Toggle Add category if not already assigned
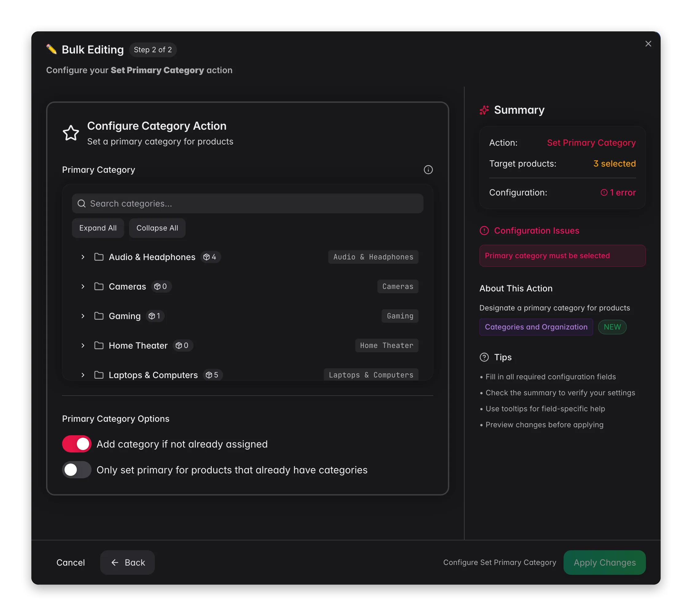692x616 pixels. click(77, 444)
